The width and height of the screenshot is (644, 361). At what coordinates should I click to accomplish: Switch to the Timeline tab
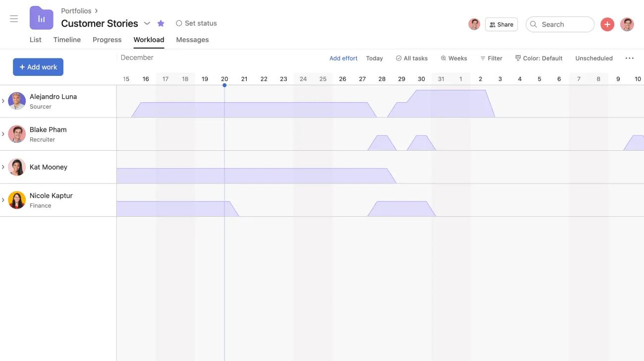coord(67,40)
